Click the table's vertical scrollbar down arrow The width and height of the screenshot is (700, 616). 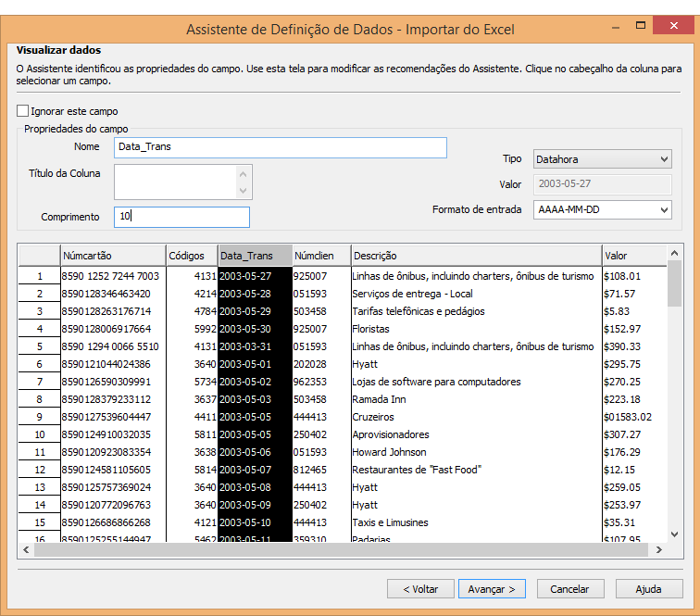(x=674, y=533)
